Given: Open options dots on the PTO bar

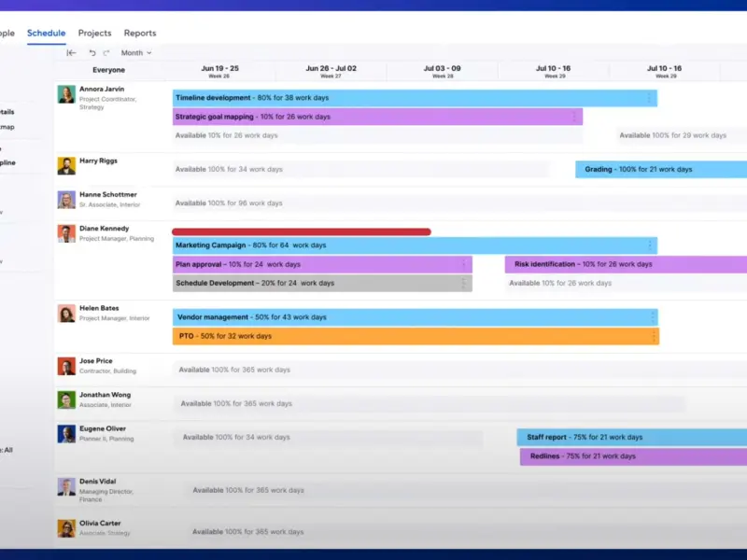Looking at the screenshot, I should (x=652, y=336).
